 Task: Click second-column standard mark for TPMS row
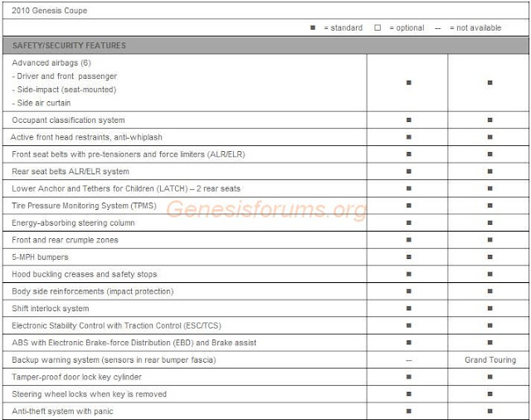pyautogui.click(x=490, y=206)
